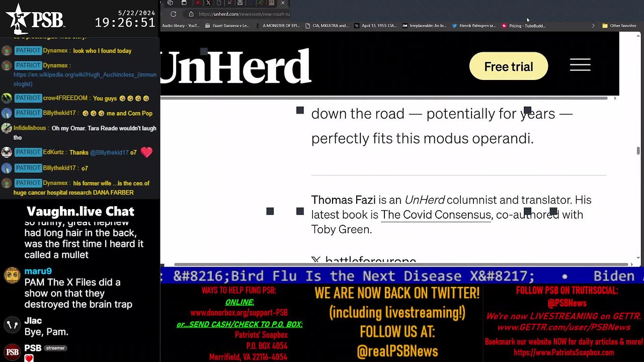Image resolution: width=644 pixels, height=362 pixels.
Task: Click the PSB avatar in Vaughn chat
Action: pos(12,351)
